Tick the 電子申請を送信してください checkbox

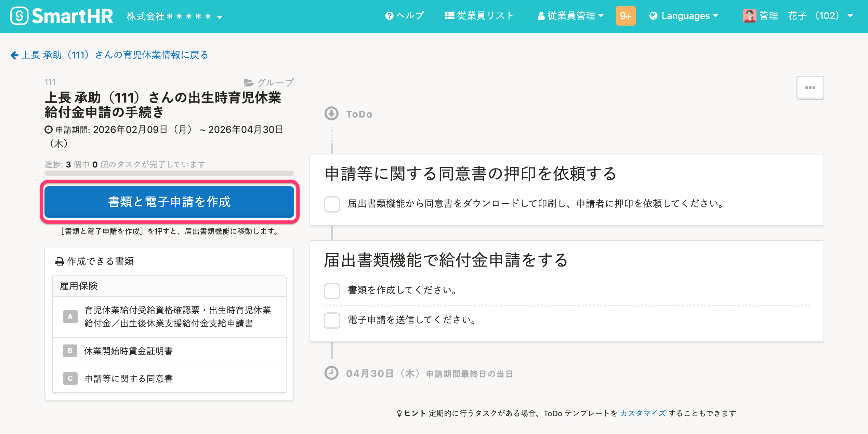point(332,320)
